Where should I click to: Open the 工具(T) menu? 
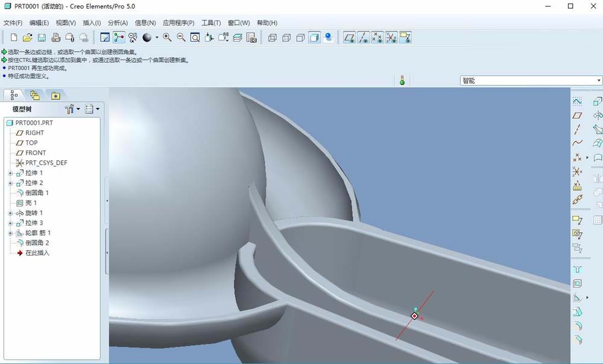tap(211, 23)
